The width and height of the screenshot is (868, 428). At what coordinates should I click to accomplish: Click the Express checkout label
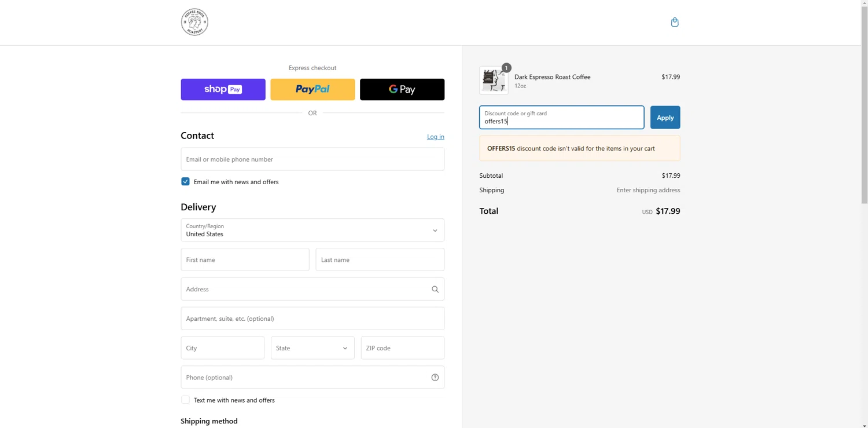click(x=312, y=68)
